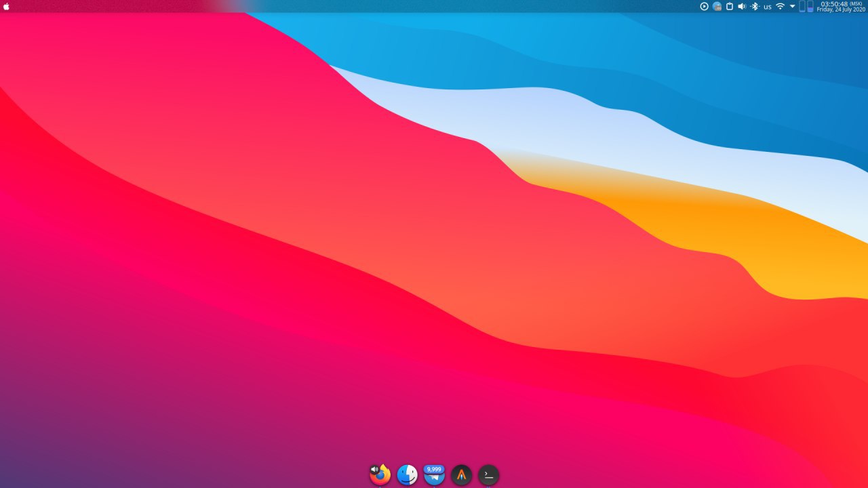This screenshot has height=488, width=868.
Task: Switch to second virtual desktop in pager
Action: [x=810, y=6]
